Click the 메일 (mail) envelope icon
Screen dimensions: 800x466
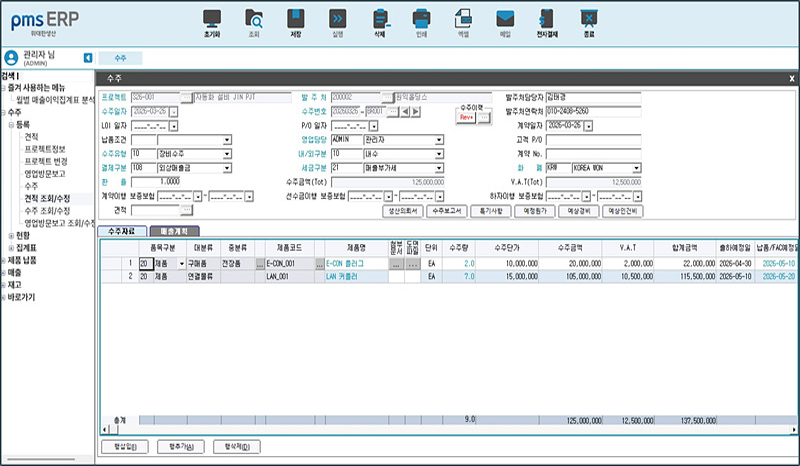(x=505, y=19)
